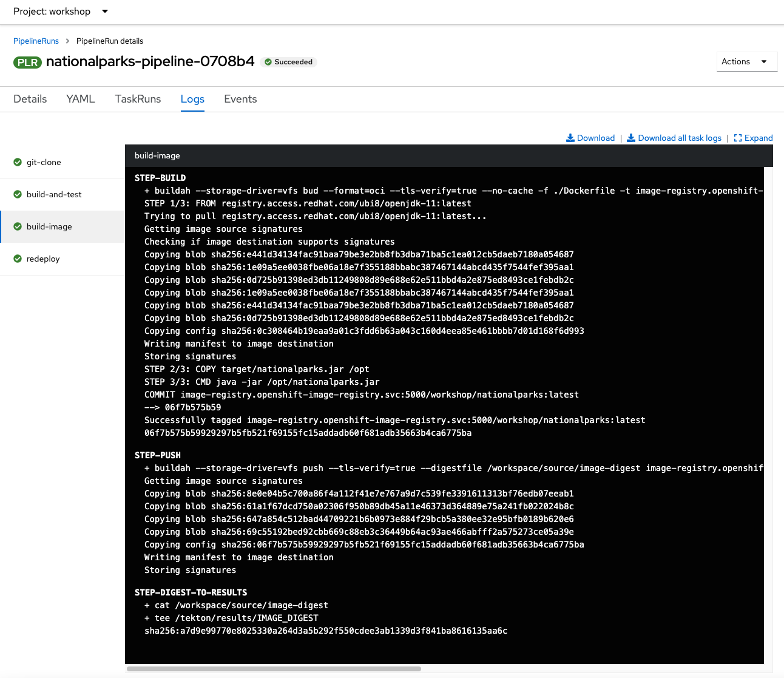Click the Succeeded status label
This screenshot has height=678, width=784.
[x=288, y=62]
